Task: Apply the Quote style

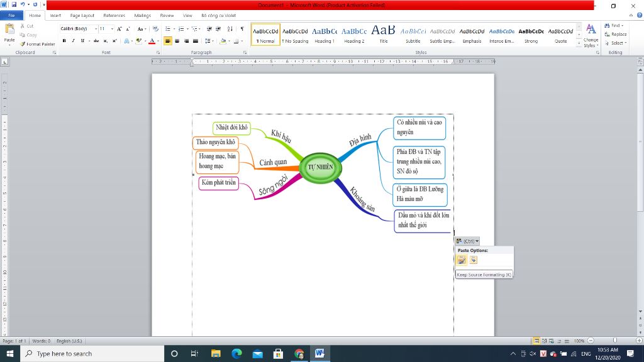Action: click(560, 35)
